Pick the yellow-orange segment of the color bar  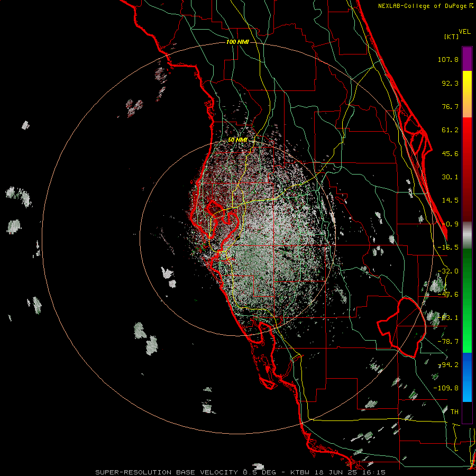tap(467, 94)
